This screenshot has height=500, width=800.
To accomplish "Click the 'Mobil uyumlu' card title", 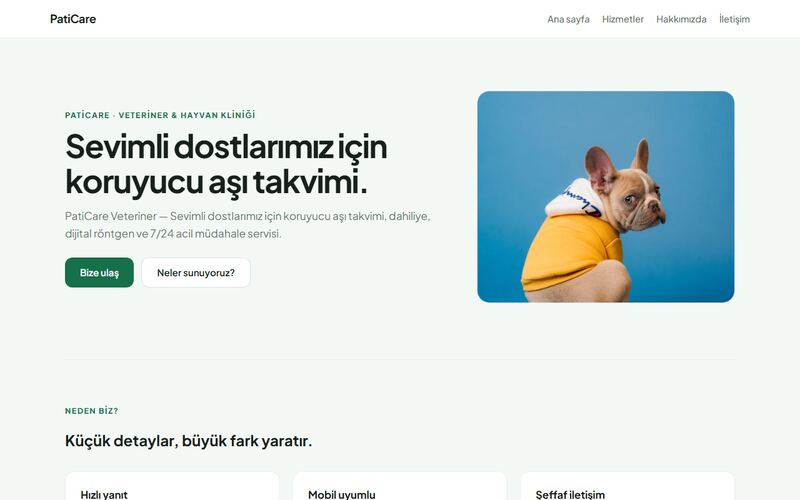I will 342,494.
